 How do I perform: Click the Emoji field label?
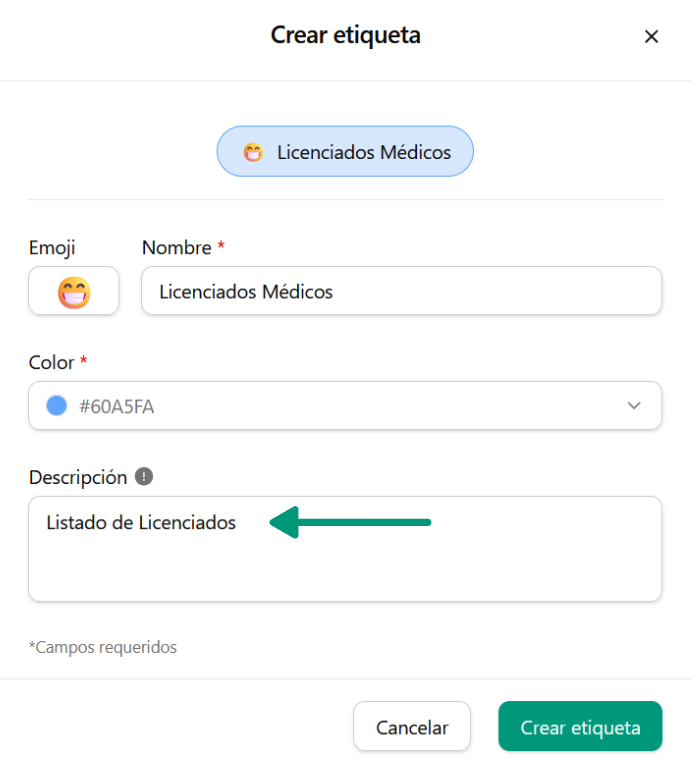point(52,247)
